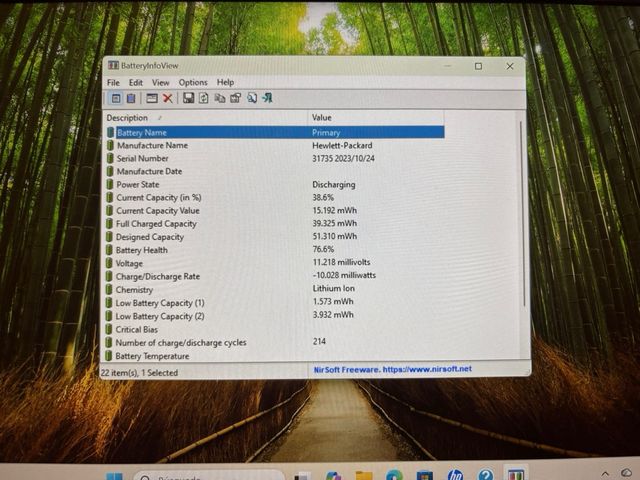This screenshot has height=480, width=640.
Task: Click the Hewlett-Packard value cell
Action: (x=342, y=145)
